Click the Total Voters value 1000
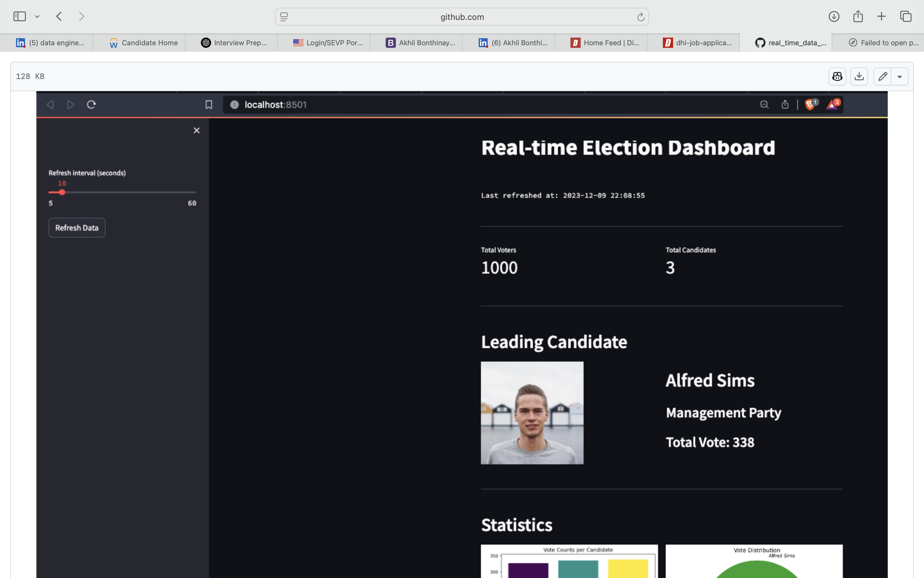Screen dimensions: 924x578 click(499, 267)
